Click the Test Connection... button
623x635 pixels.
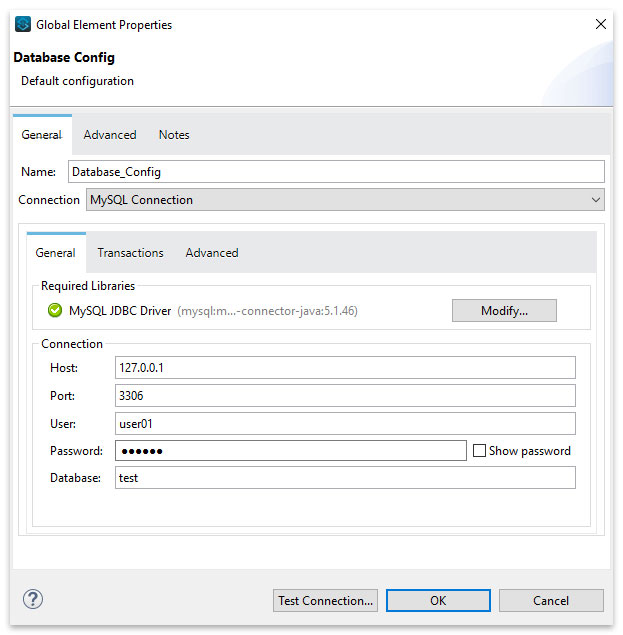[326, 601]
